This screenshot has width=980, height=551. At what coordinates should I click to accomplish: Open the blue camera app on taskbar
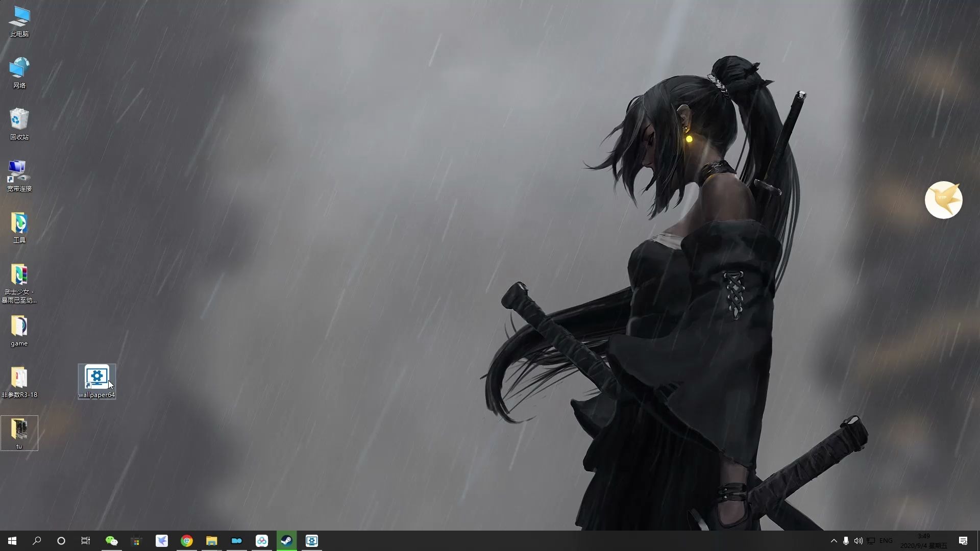click(x=237, y=541)
